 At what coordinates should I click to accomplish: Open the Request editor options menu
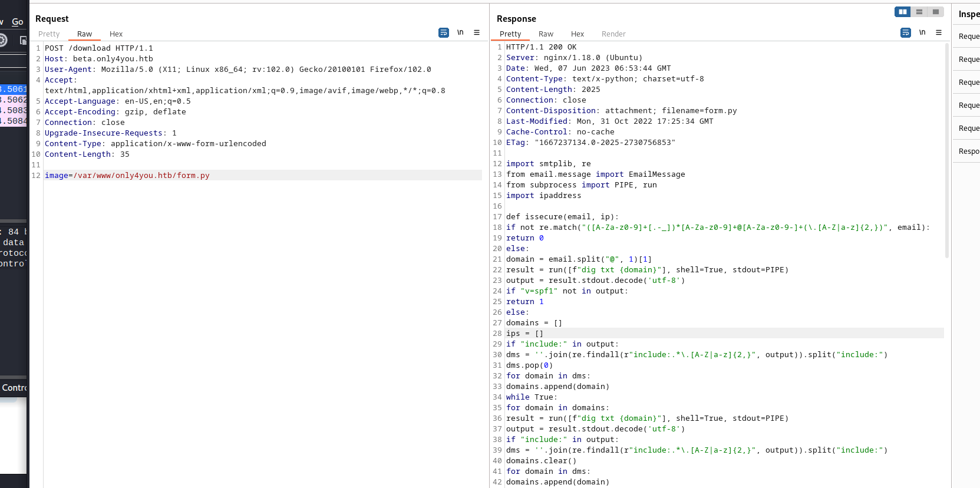pos(477,32)
